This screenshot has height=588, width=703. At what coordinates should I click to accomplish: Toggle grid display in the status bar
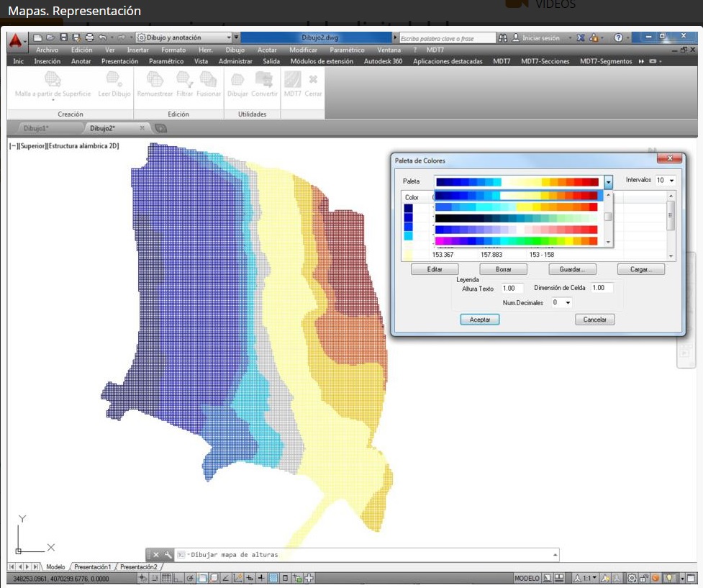[x=166, y=578]
